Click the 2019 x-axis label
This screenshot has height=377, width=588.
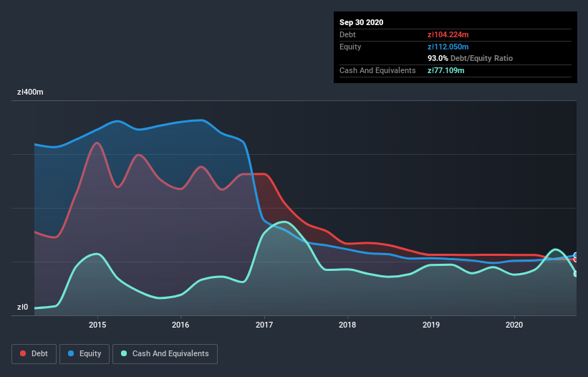(x=431, y=325)
